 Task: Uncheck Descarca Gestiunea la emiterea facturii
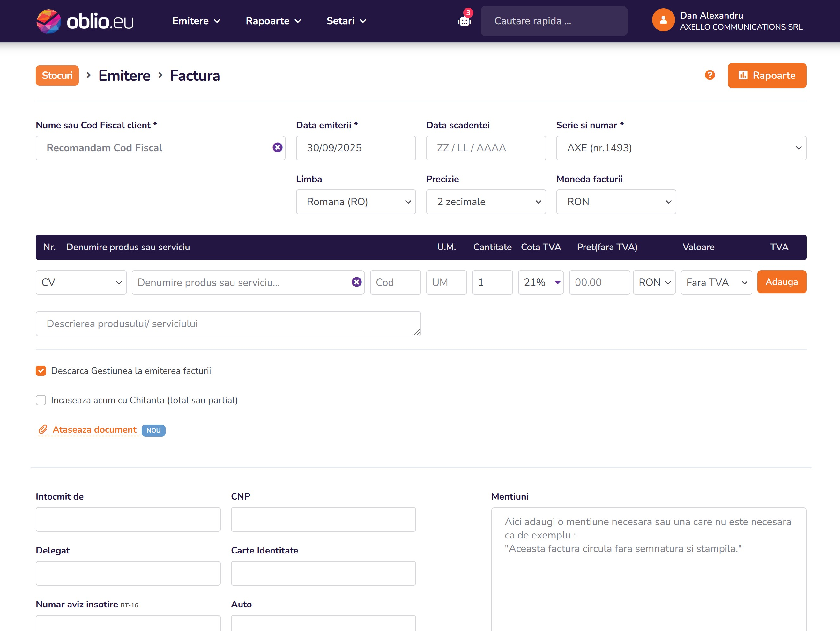[x=41, y=371]
